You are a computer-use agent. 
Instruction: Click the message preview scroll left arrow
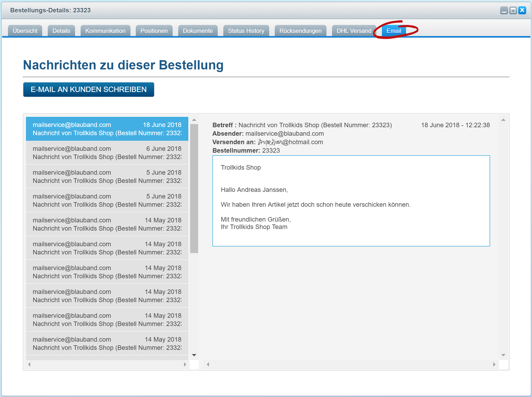click(x=208, y=364)
